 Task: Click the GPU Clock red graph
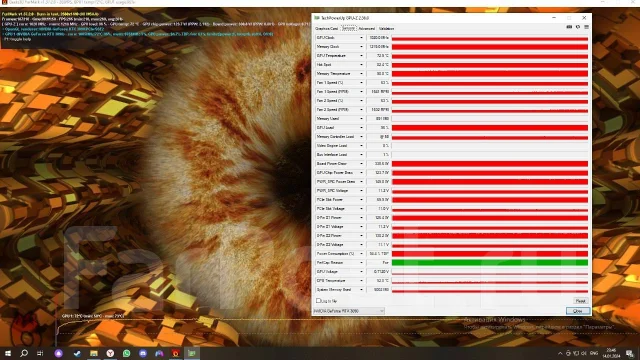pyautogui.click(x=490, y=38)
